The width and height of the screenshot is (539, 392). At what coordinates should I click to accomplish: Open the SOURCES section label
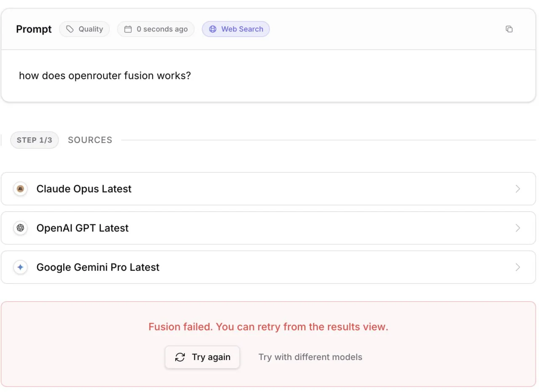click(x=90, y=140)
